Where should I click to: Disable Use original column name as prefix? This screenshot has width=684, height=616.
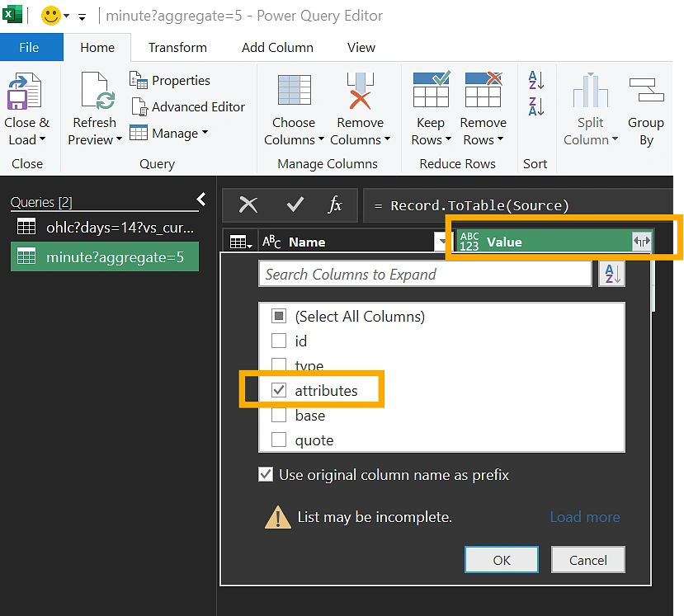[x=266, y=474]
